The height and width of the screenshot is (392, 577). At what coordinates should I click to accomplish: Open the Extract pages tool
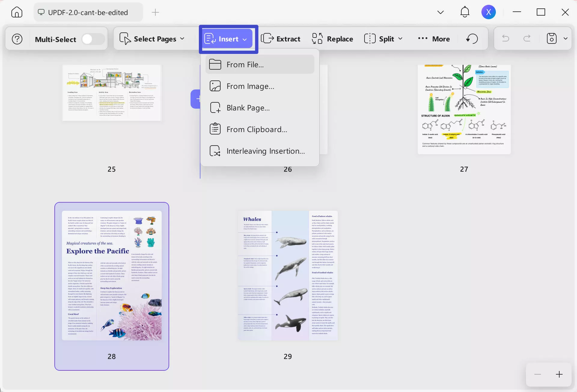click(x=281, y=38)
